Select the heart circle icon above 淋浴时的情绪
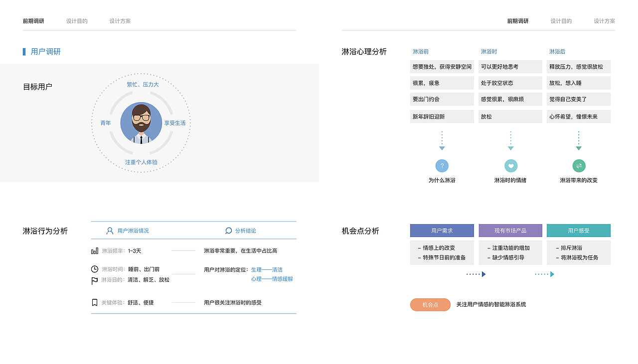The width and height of the screenshot is (638, 364). click(x=510, y=165)
